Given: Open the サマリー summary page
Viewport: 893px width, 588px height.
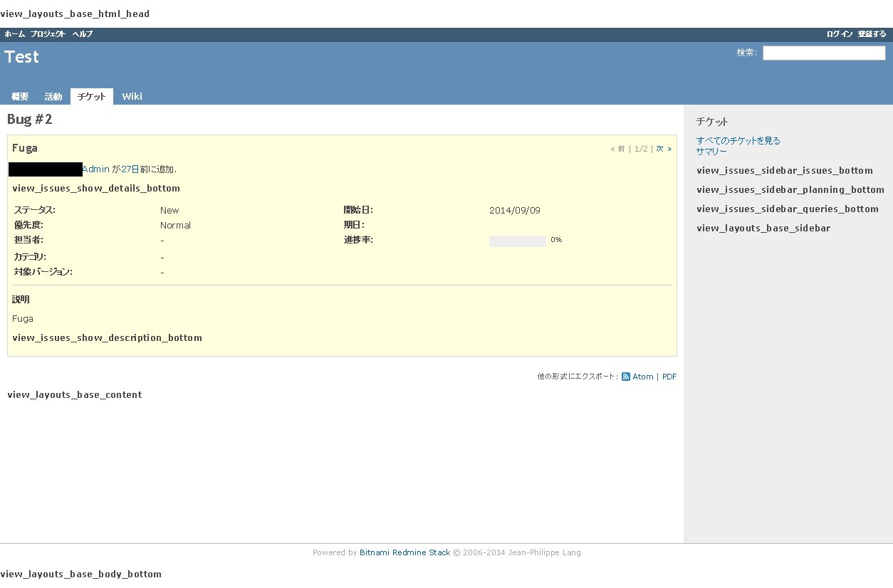Looking at the screenshot, I should coord(711,151).
